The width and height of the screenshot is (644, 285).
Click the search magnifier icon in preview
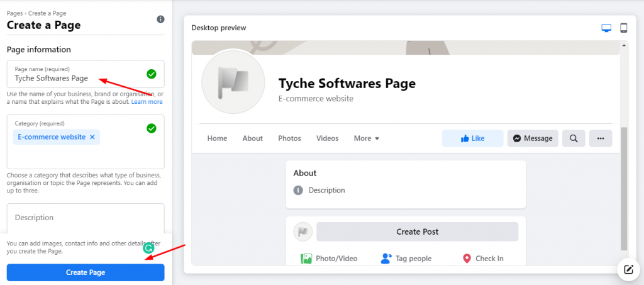pos(574,138)
